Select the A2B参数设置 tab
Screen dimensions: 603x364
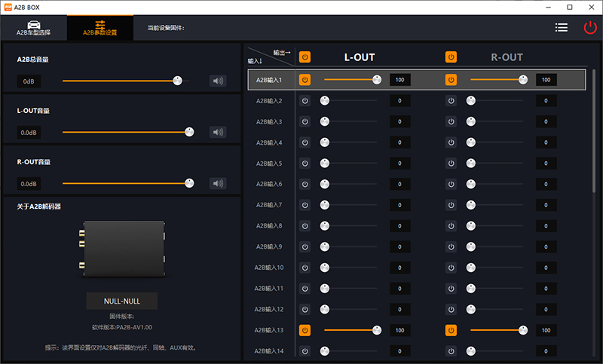(x=99, y=28)
